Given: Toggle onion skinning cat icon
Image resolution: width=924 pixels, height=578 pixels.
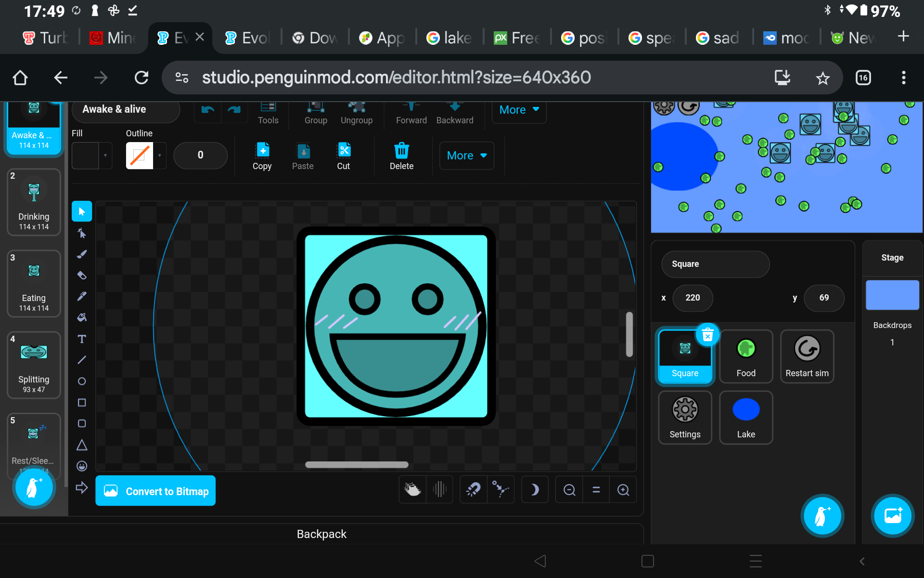Looking at the screenshot, I should tap(412, 490).
